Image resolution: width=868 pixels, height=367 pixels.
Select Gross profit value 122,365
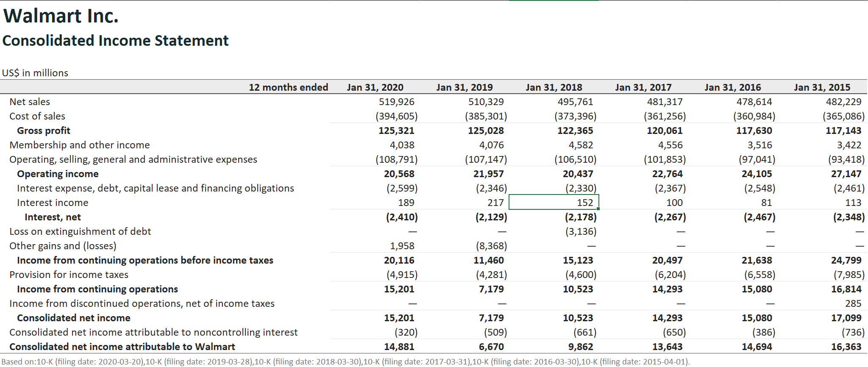coord(575,131)
